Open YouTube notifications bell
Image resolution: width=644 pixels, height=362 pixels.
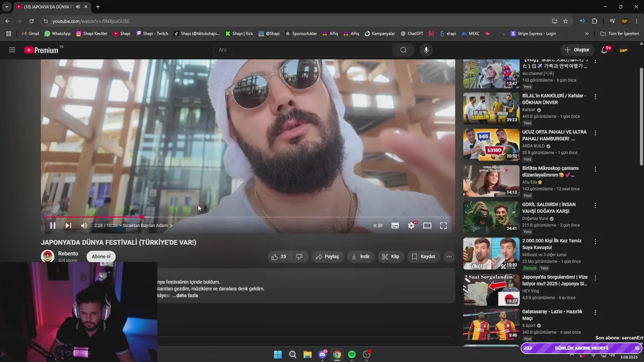coord(605,50)
